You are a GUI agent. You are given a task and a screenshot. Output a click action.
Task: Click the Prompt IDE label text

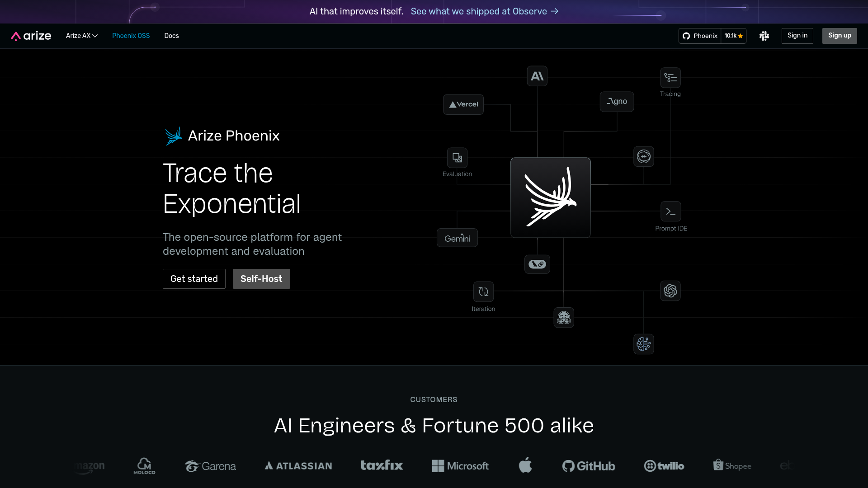click(671, 229)
